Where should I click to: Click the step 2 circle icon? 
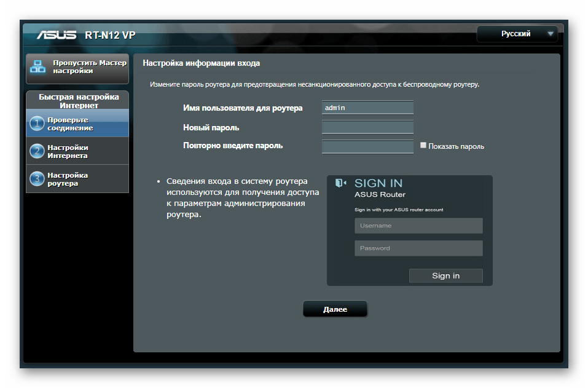click(x=37, y=151)
